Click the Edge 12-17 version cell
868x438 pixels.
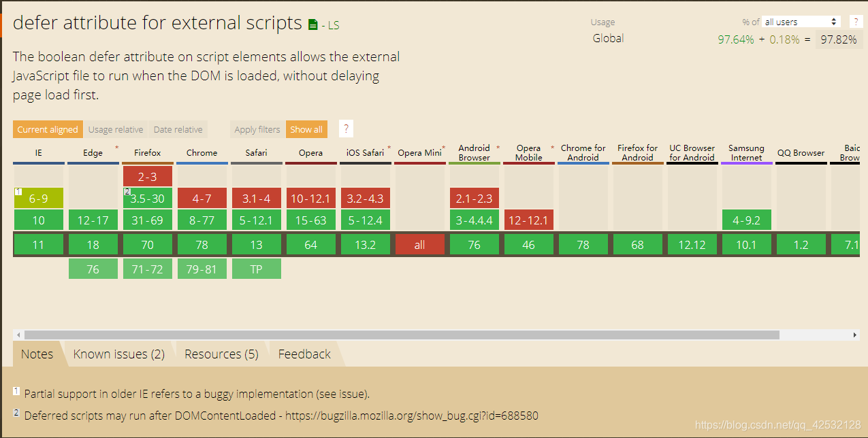tap(93, 220)
